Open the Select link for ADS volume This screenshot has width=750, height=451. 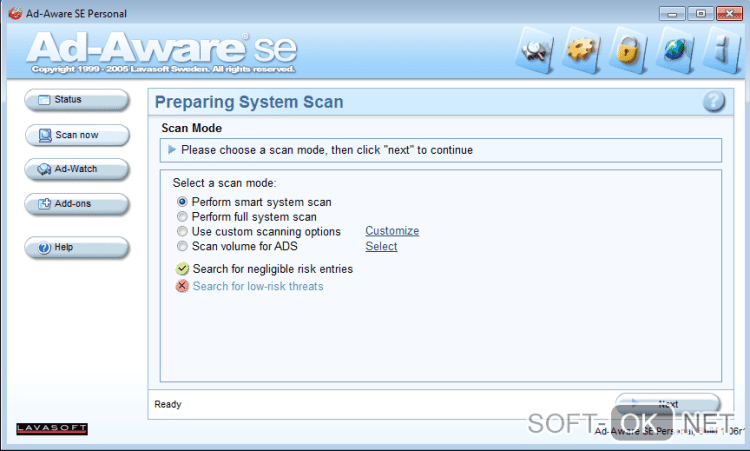click(x=381, y=246)
